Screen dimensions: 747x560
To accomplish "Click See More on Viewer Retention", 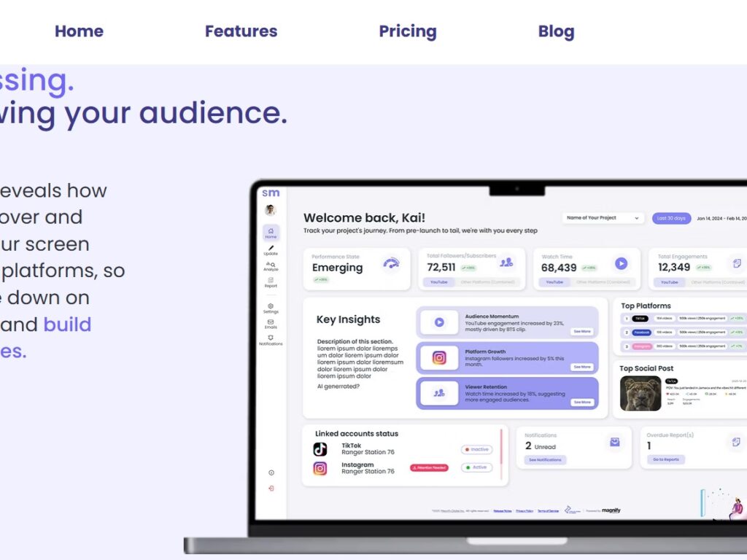I will point(582,402).
